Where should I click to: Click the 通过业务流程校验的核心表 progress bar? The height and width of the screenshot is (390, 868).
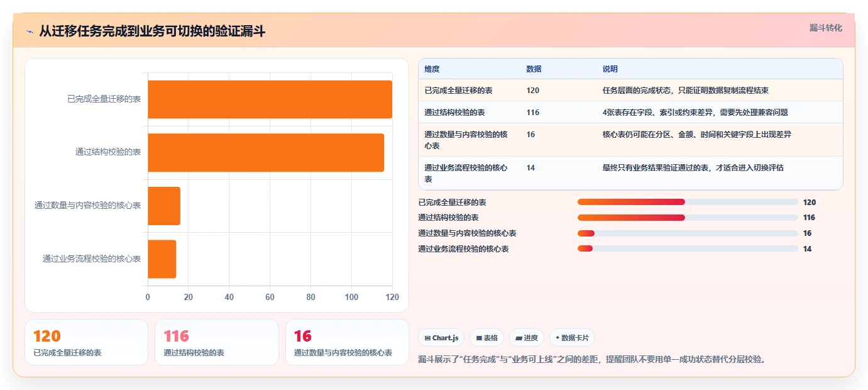click(x=688, y=249)
